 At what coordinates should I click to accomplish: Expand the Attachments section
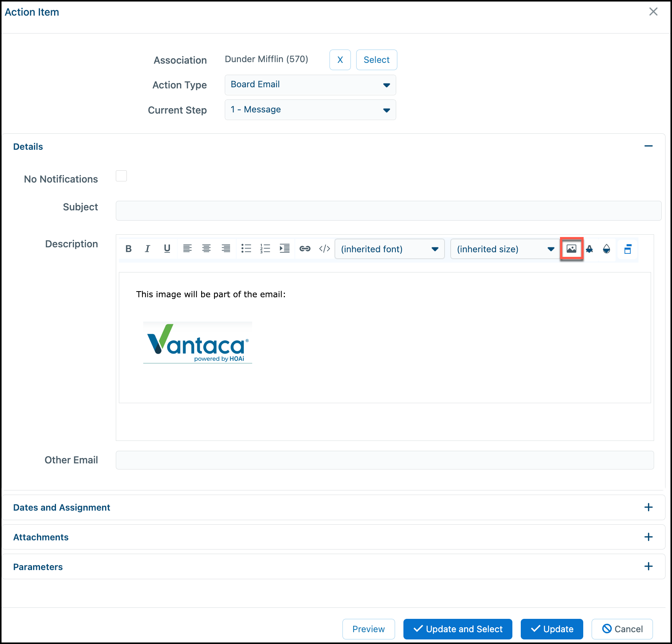click(648, 537)
